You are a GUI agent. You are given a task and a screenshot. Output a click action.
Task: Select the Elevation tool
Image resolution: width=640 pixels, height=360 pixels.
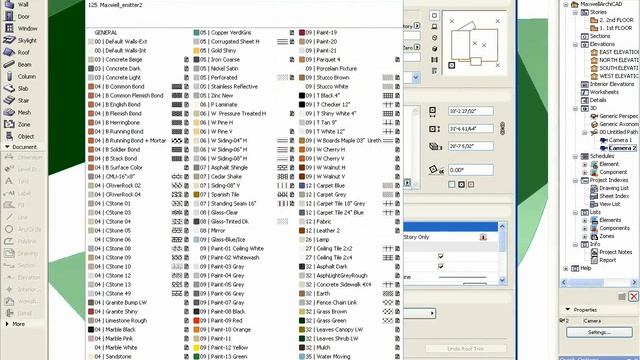click(x=23, y=278)
